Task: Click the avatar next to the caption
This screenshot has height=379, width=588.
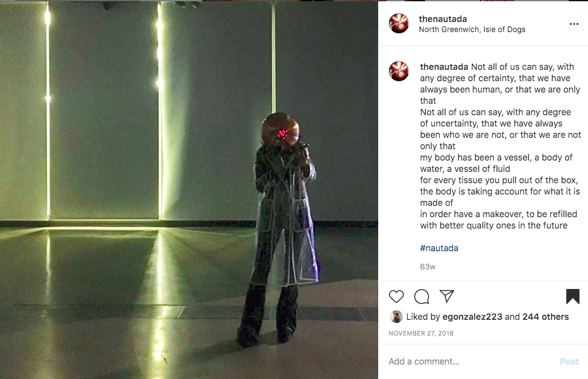Action: coord(399,71)
